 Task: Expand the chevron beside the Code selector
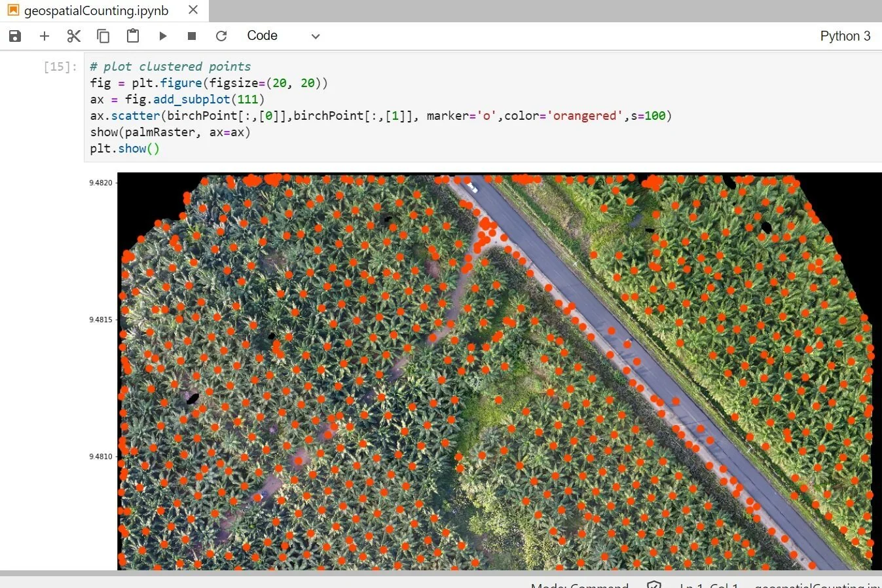[315, 36]
